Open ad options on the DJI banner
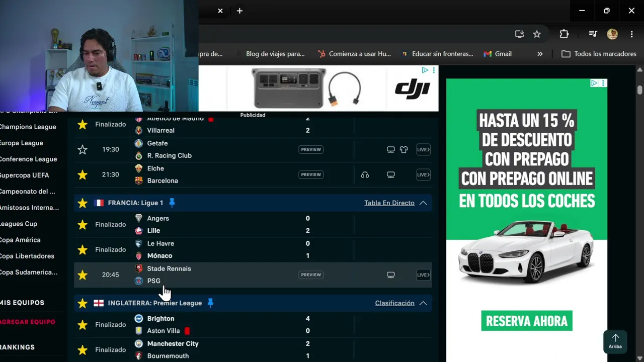 click(x=434, y=70)
